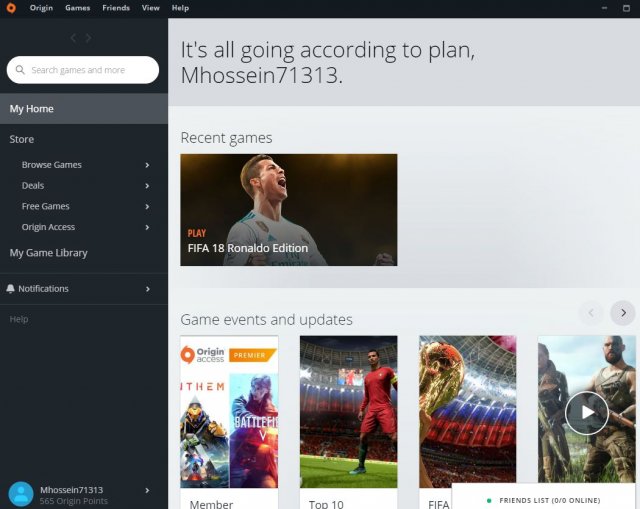The image size is (640, 509).
Task: Open the Friends menu
Action: tap(116, 8)
